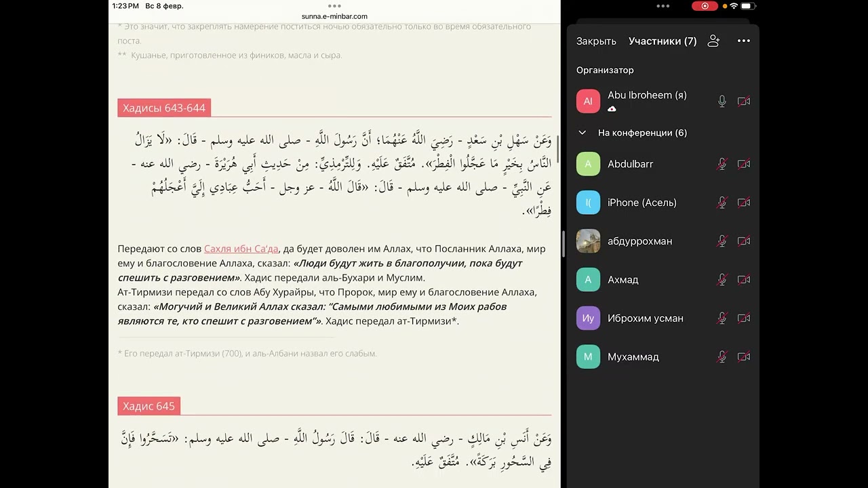Image resolution: width=868 pixels, height=488 pixels.
Task: Tap the Wi-Fi status icon
Action: pos(734,6)
